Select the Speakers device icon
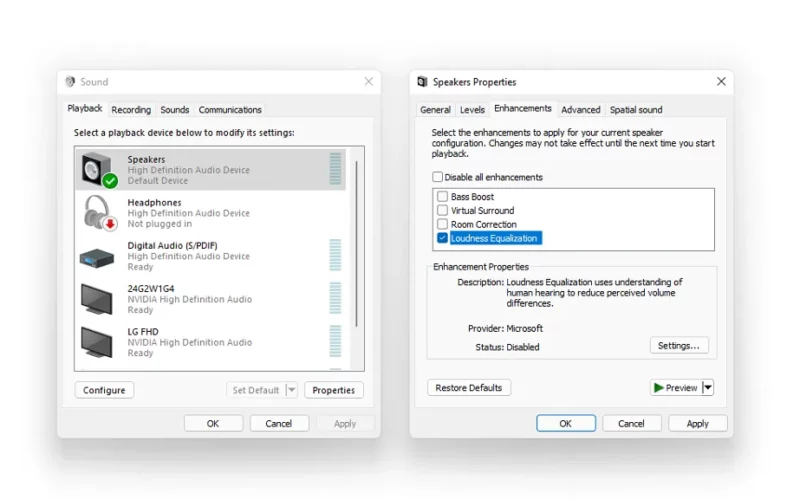 pos(98,170)
